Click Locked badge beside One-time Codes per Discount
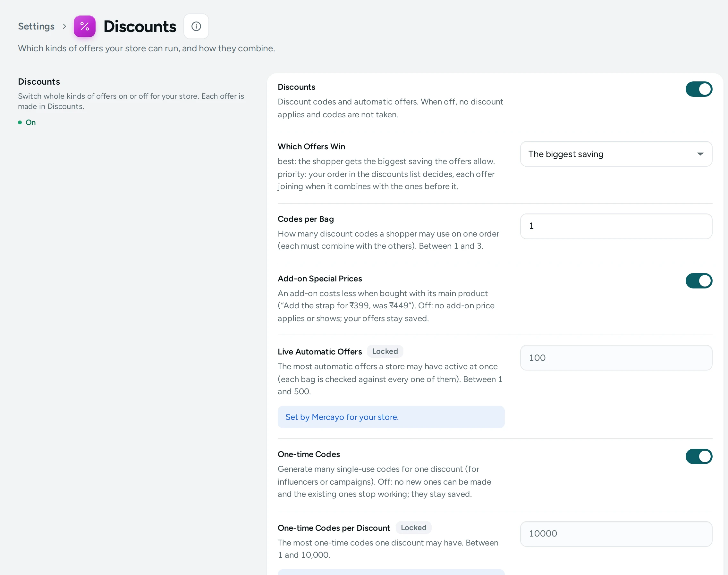Viewport: 728px width, 575px height. coord(413,528)
